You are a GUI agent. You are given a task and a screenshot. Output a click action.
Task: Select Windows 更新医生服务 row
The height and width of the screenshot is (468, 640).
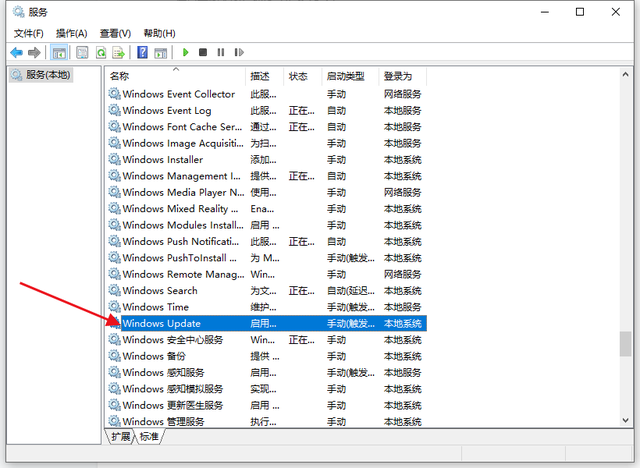[267, 405]
